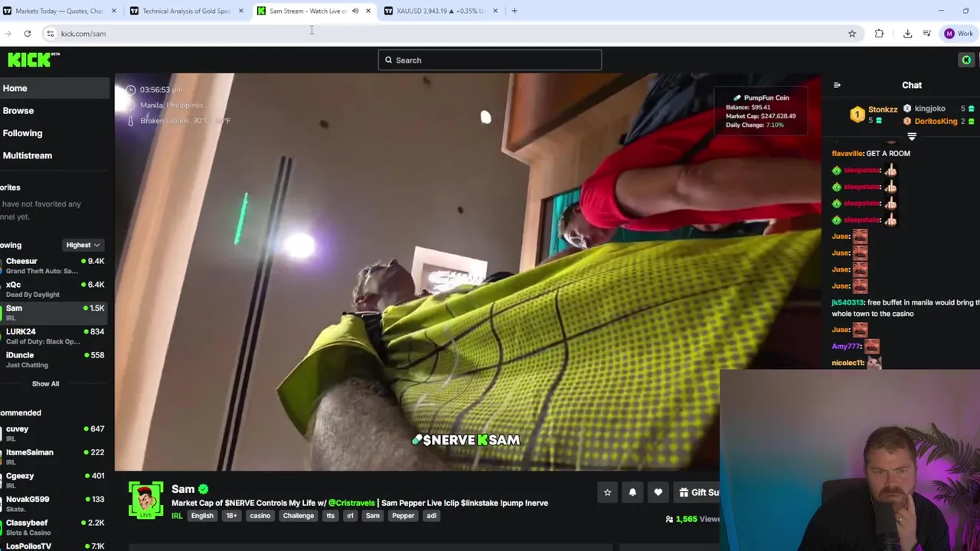Viewport: 980px width, 551px height.
Task: Open Cgeezy recommended channel
Action: point(54,481)
